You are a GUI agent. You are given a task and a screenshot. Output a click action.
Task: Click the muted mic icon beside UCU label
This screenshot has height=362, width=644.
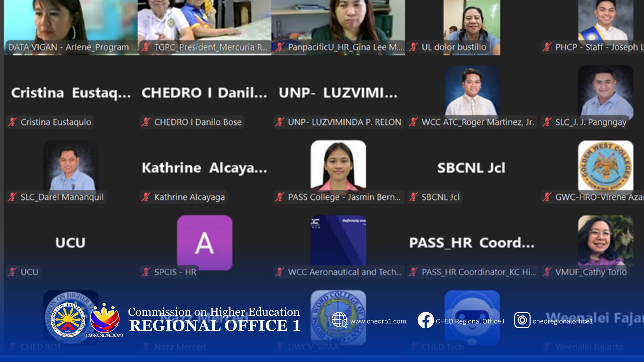click(x=12, y=272)
